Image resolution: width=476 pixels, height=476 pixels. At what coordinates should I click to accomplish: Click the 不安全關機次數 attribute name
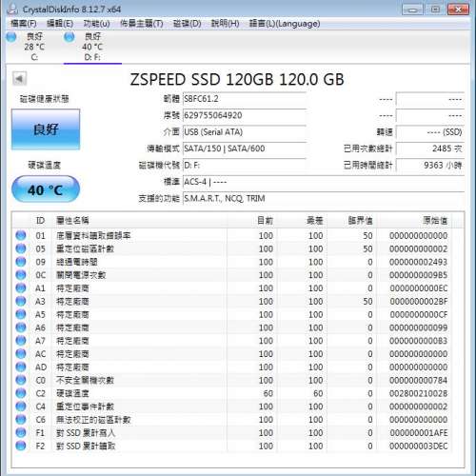pos(85,380)
